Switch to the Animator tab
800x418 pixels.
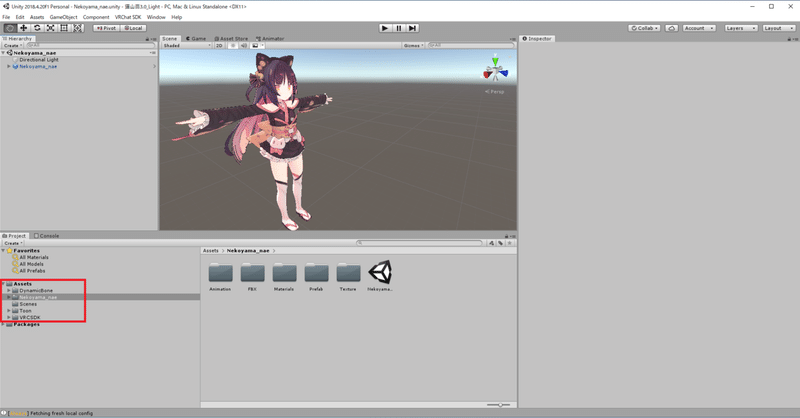pos(270,38)
